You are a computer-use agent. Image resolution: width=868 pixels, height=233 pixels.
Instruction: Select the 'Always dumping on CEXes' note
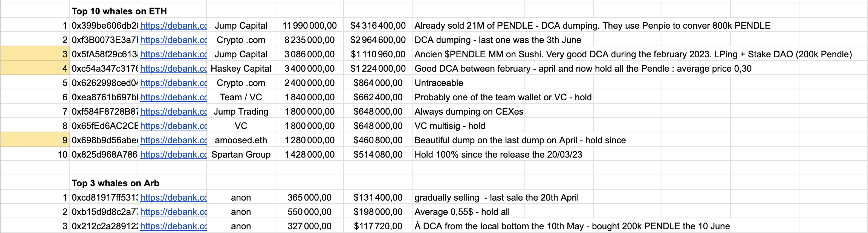tap(469, 112)
